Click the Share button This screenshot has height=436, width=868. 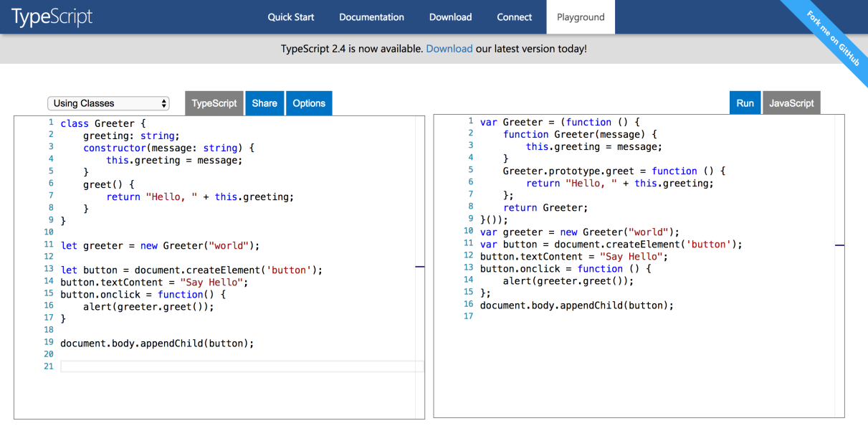pyautogui.click(x=264, y=103)
